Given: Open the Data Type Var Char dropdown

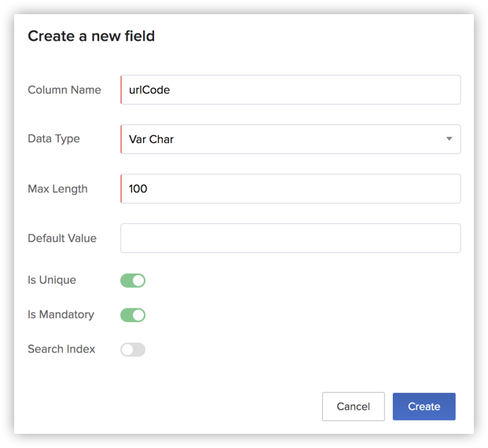Looking at the screenshot, I should [283, 139].
